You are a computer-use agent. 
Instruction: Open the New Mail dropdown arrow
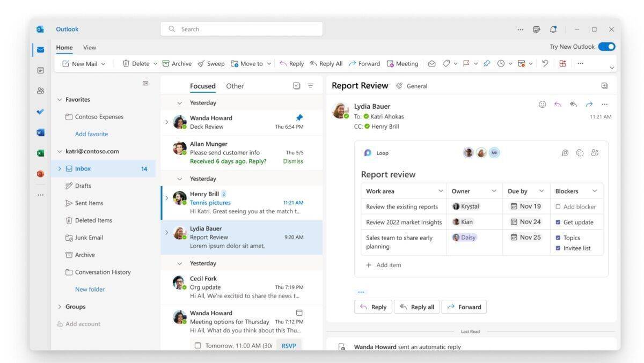[x=103, y=64]
